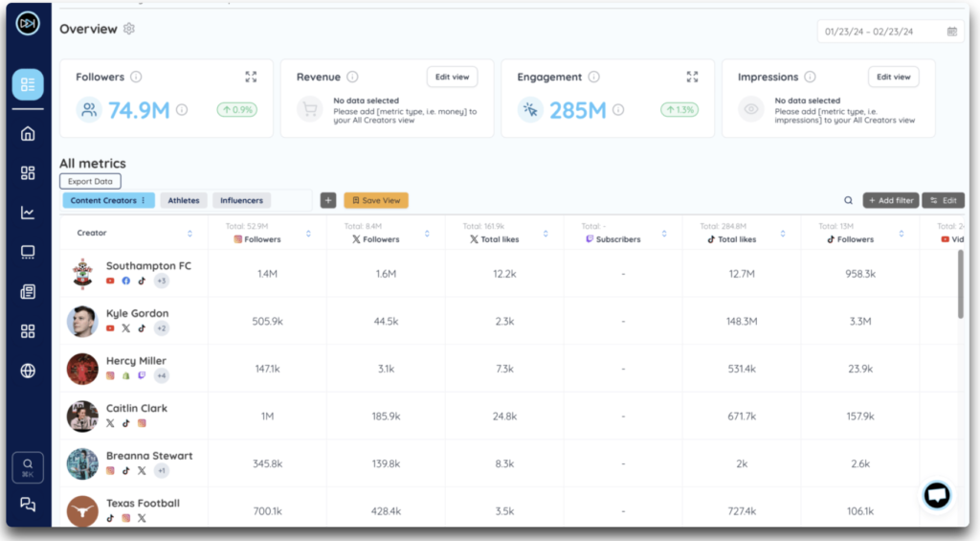Screen dimensions: 980x541
Task: Open Content Creators tab options menu
Action: (144, 200)
